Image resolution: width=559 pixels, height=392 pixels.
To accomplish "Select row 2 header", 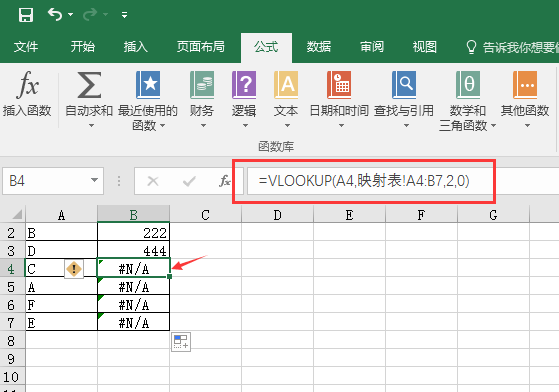I will 12,233.
